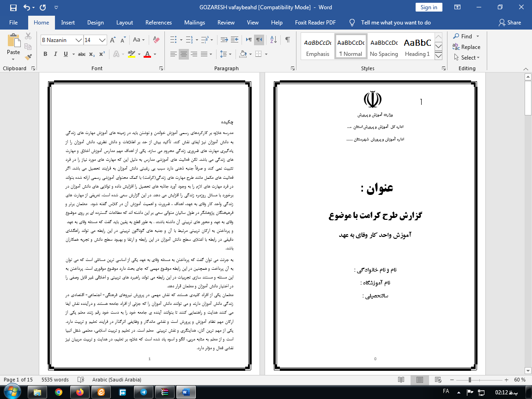Viewport: 532px width, 399px height.
Task: Open the proofing errors icon in status bar
Action: pyautogui.click(x=81, y=380)
